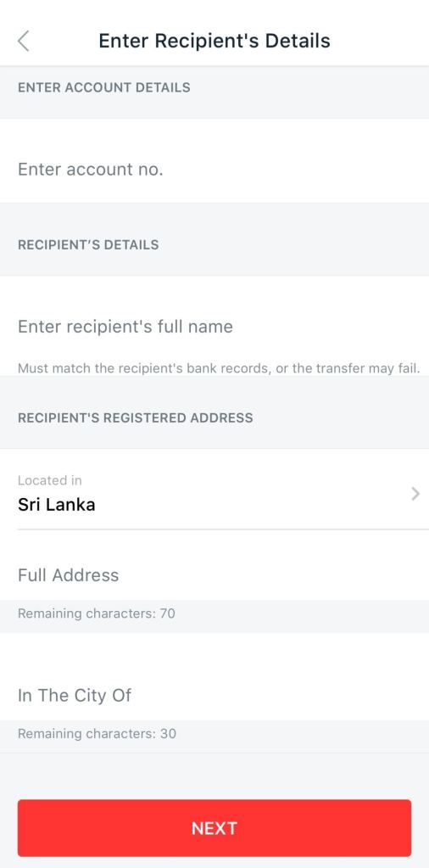Focus the In The City Of field
Image resolution: width=429 pixels, height=868 pixels.
tap(214, 695)
